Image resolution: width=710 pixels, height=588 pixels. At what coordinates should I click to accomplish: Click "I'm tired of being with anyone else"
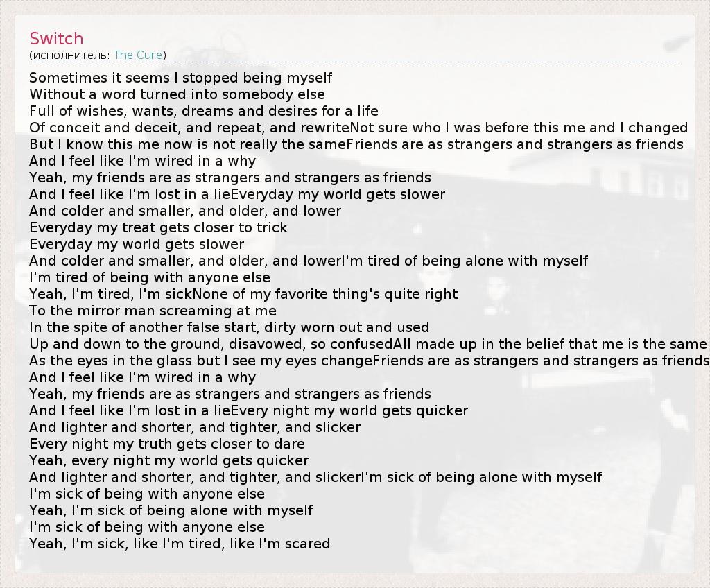coord(150,277)
